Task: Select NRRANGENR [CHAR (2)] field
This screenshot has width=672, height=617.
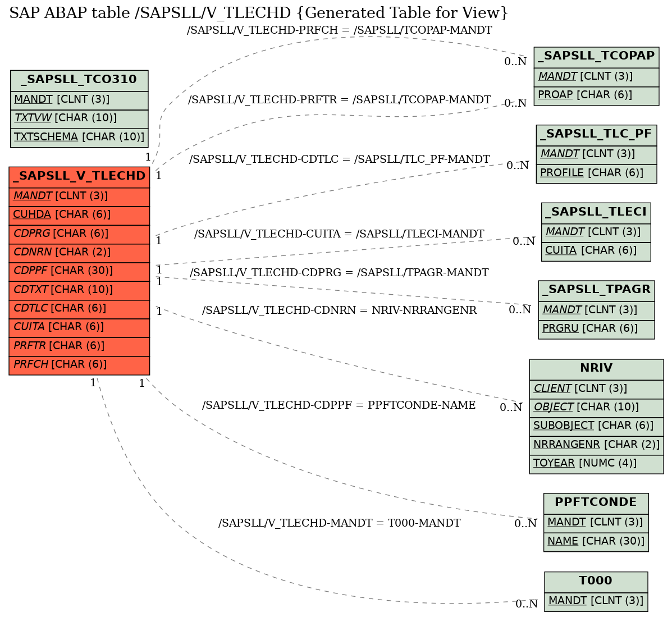Action: click(x=596, y=446)
